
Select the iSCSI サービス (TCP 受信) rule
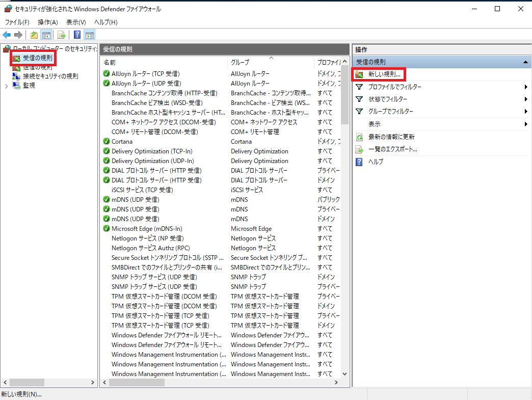pyautogui.click(x=142, y=190)
